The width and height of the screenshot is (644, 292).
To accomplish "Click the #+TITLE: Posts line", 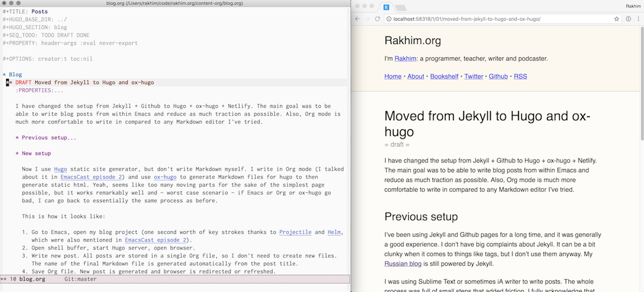I will tap(25, 11).
